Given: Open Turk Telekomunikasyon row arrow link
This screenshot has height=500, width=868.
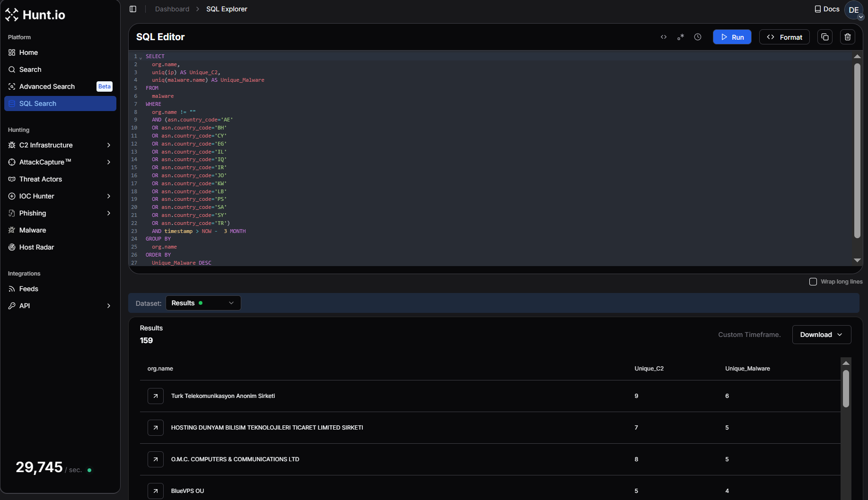Looking at the screenshot, I should pos(156,396).
